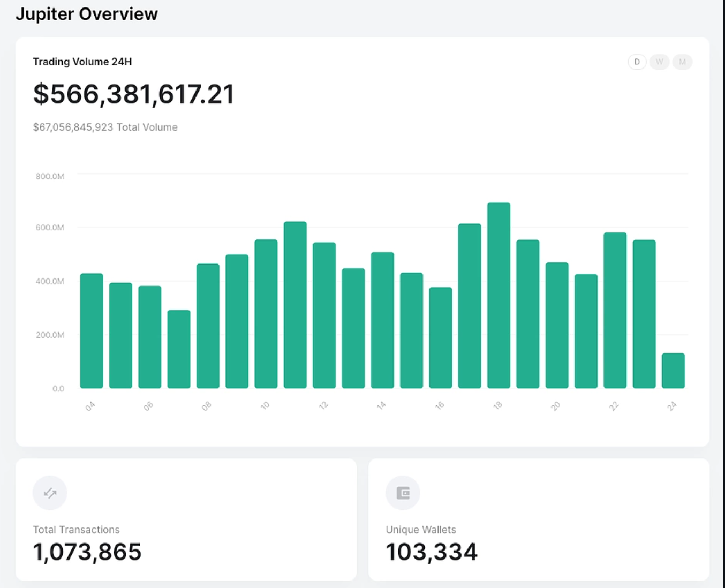This screenshot has width=725, height=588.
Task: Click the 1,073,865 total transactions value
Action: 87,552
